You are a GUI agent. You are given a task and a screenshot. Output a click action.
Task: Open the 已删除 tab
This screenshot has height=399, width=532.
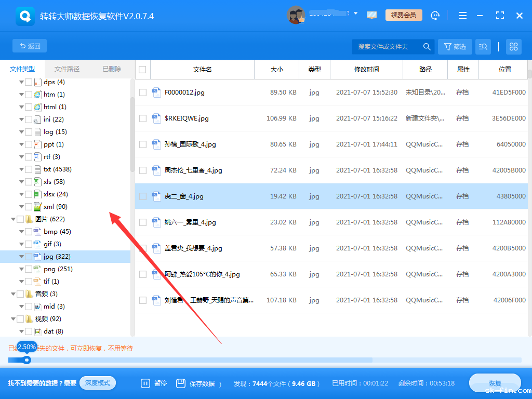[x=111, y=68]
